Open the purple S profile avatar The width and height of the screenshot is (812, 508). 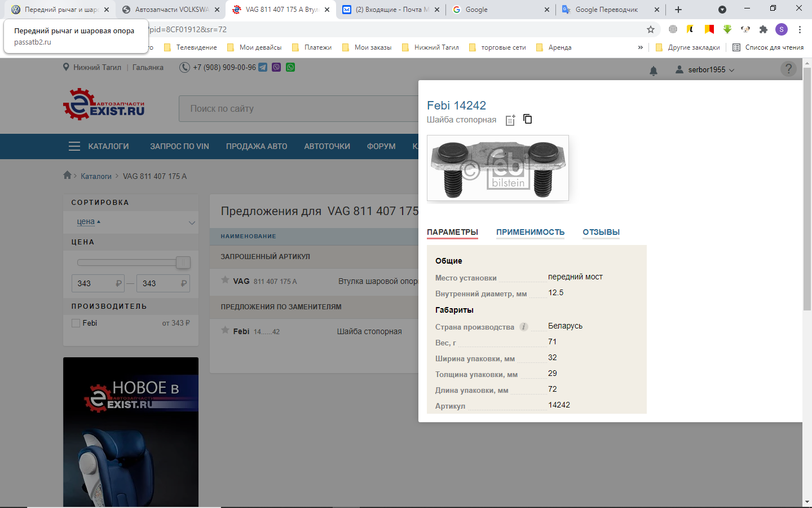coord(782,29)
